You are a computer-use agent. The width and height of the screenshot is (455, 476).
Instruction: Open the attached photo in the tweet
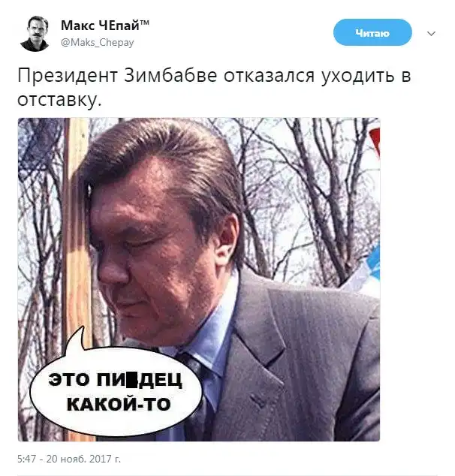(199, 279)
